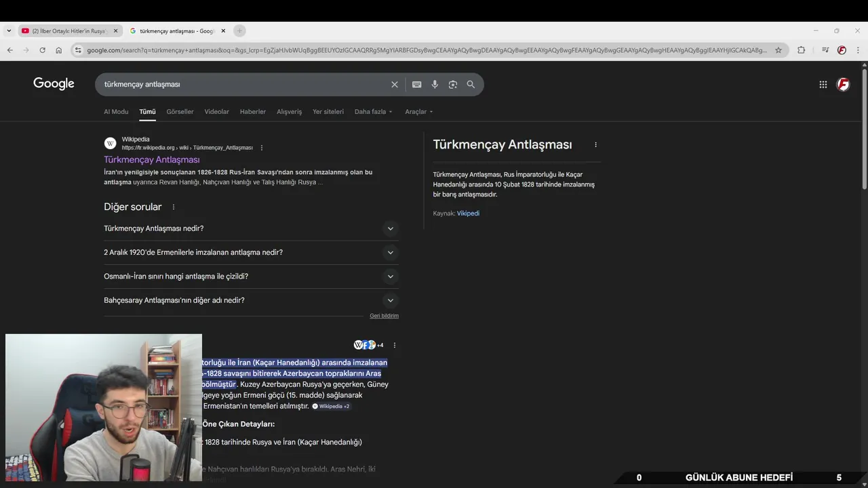
Task: Open Vikipedi source link in knowledge panel
Action: pyautogui.click(x=468, y=213)
